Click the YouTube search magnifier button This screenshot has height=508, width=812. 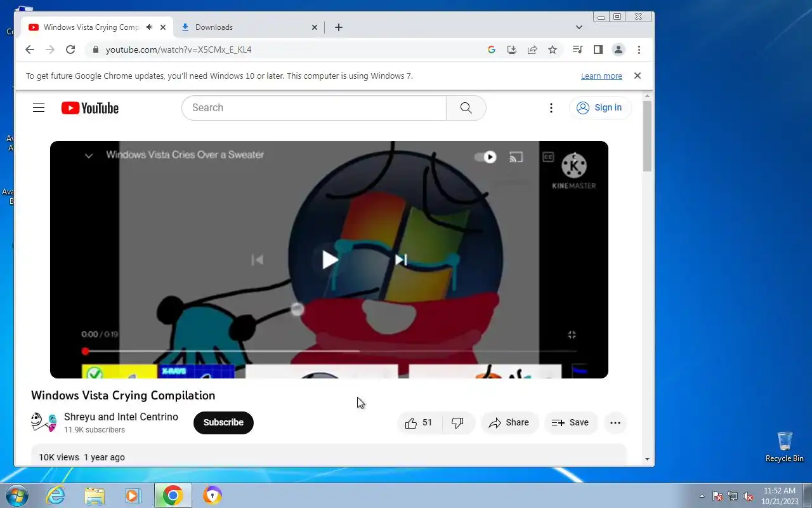(x=466, y=108)
